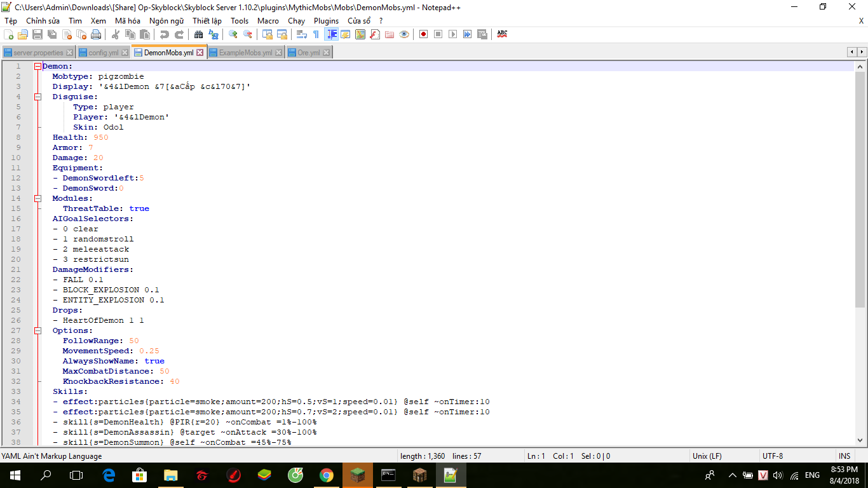
Task: Click the vertical scrollbar down arrow
Action: (860, 440)
